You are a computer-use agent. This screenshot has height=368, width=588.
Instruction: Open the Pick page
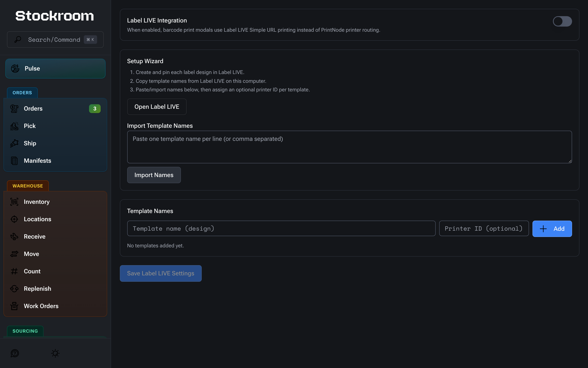[x=55, y=126]
